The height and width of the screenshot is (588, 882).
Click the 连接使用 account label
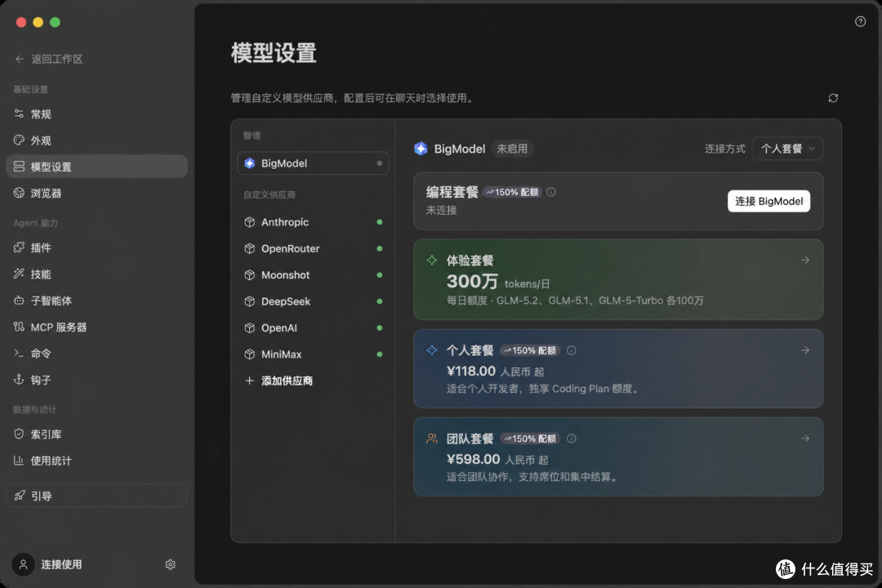tap(61, 564)
